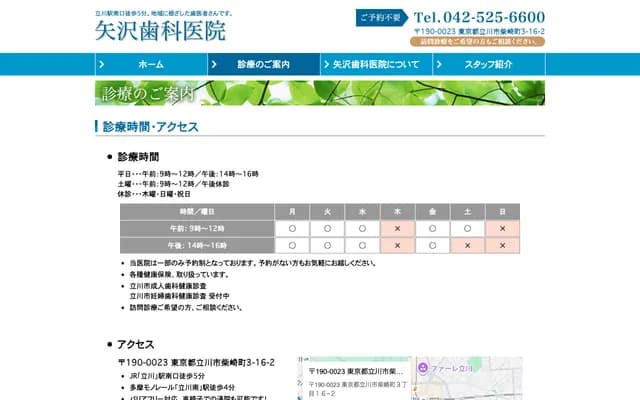Click Sunday afternoon closed × cell
This screenshot has width=640, height=400.
click(x=502, y=245)
